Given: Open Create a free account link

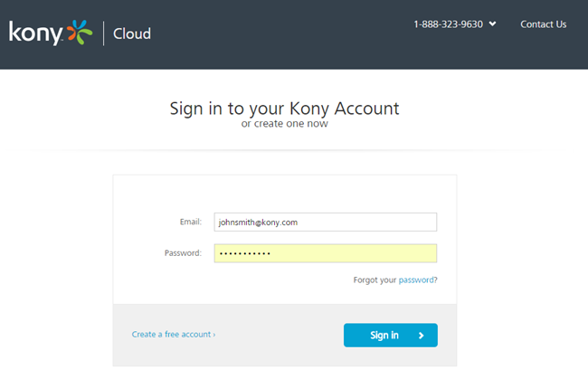Looking at the screenshot, I should (x=171, y=335).
